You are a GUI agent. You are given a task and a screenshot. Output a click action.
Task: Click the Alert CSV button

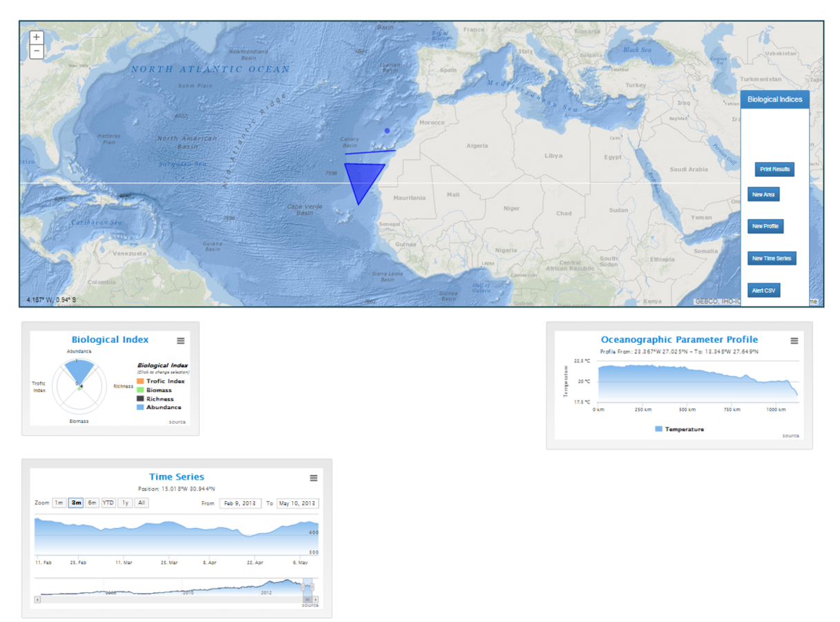tap(764, 290)
